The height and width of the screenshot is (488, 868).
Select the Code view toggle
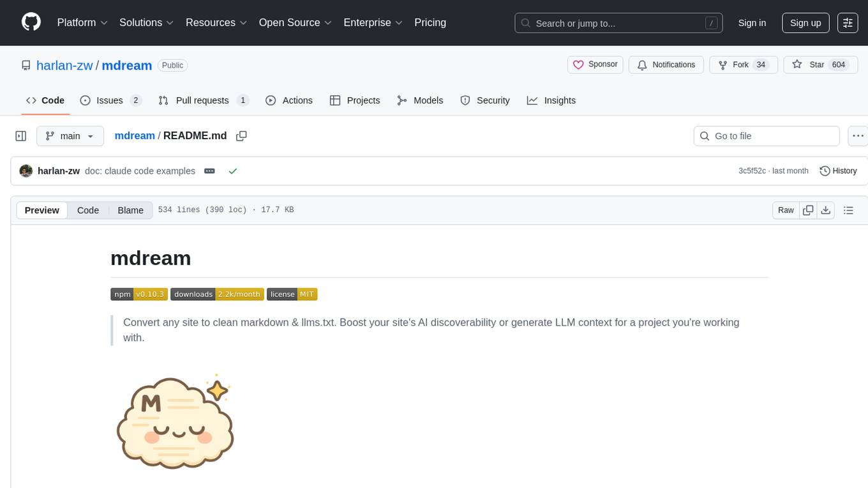click(88, 210)
